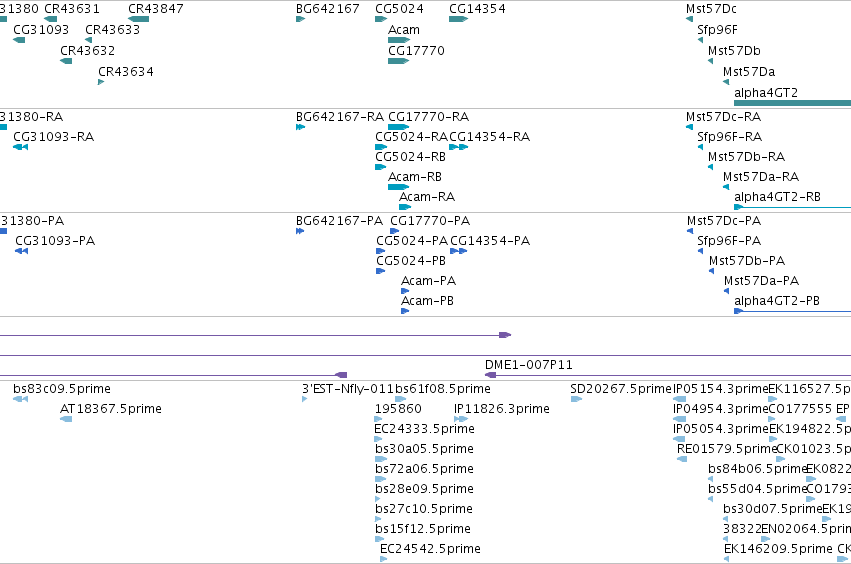Select the bs28e09.5prime EST label
Viewport: 851px width, 564px height.
(424, 490)
